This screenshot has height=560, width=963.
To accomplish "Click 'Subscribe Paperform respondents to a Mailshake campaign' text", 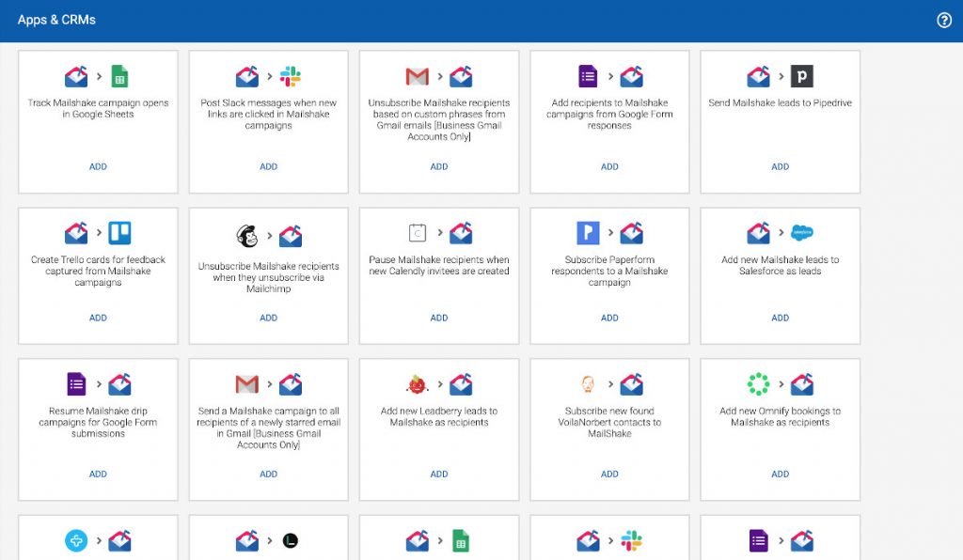I will tap(609, 272).
